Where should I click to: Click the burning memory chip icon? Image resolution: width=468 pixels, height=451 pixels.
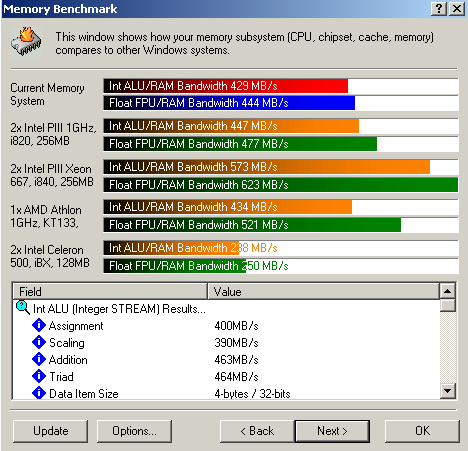point(26,41)
